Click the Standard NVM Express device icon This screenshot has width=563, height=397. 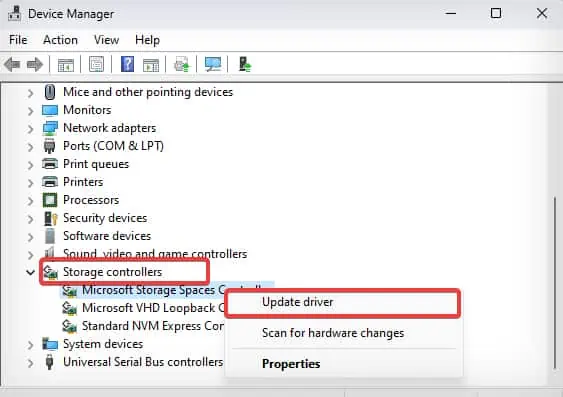(x=69, y=326)
